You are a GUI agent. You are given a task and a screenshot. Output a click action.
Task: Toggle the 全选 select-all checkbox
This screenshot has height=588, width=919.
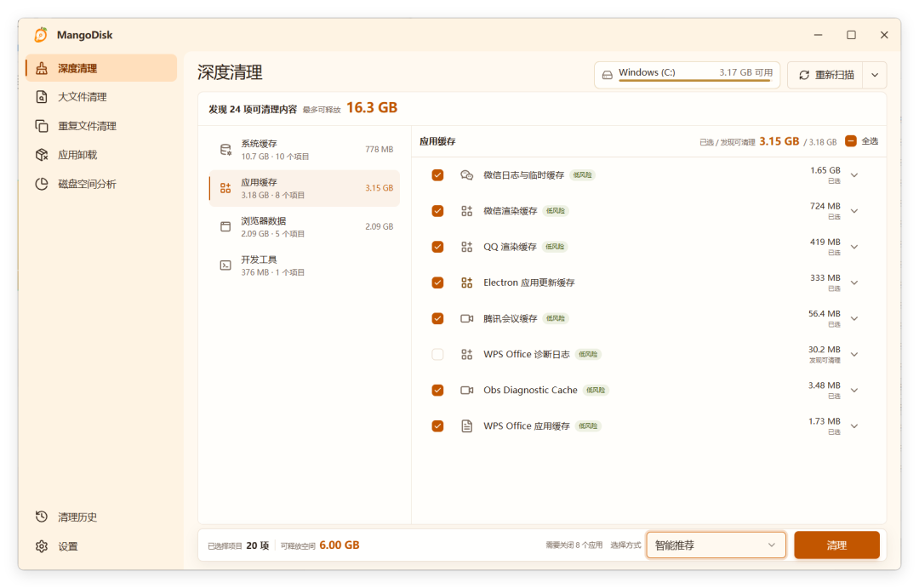click(851, 141)
